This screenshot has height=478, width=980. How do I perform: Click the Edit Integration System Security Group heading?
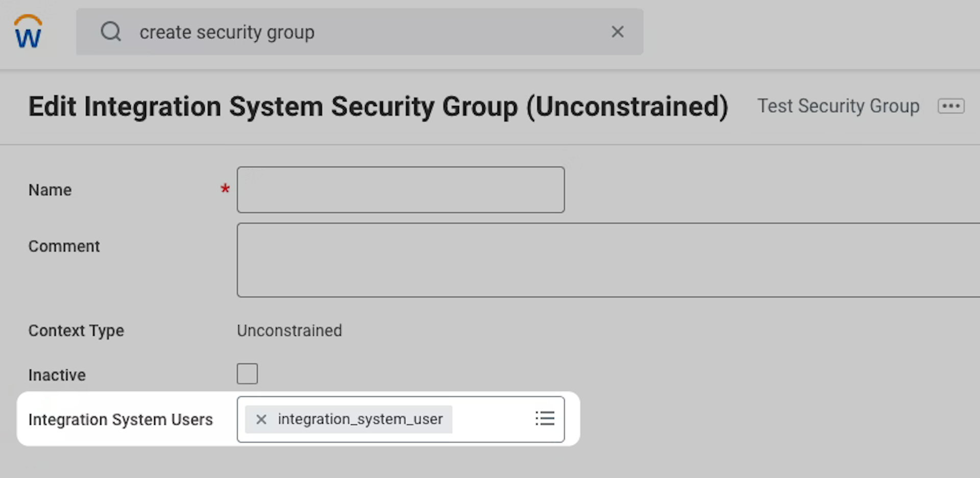click(378, 107)
